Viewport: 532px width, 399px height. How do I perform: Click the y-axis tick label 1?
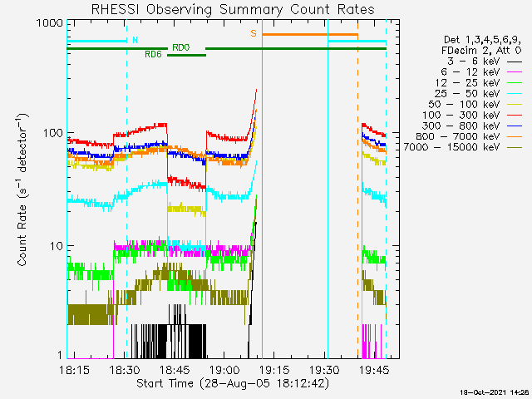tap(61, 355)
